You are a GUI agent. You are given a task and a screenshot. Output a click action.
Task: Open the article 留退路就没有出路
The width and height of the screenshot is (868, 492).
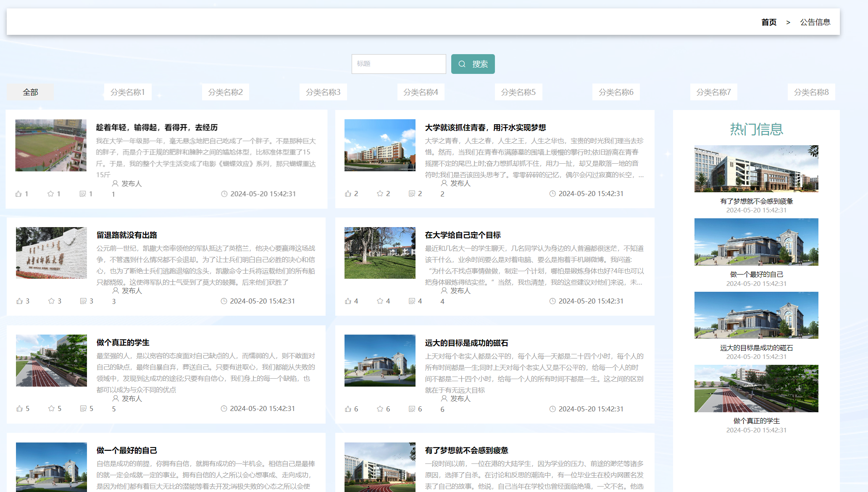[127, 235]
